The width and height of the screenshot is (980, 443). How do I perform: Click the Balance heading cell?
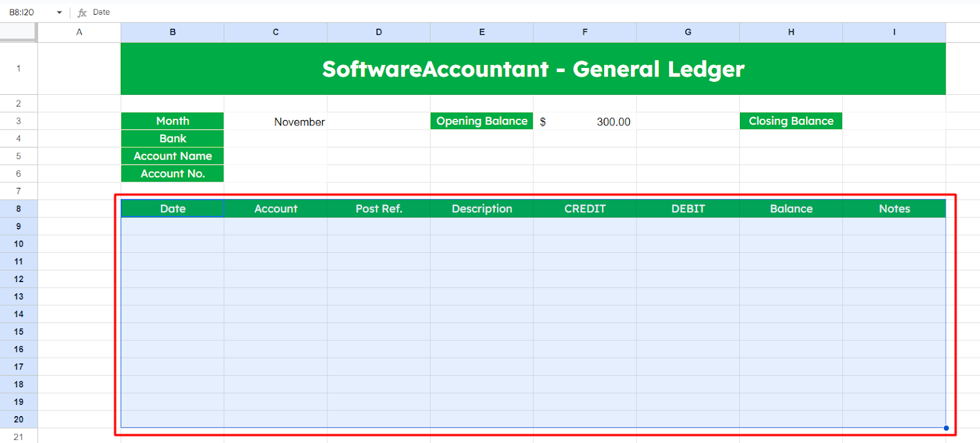pos(791,209)
